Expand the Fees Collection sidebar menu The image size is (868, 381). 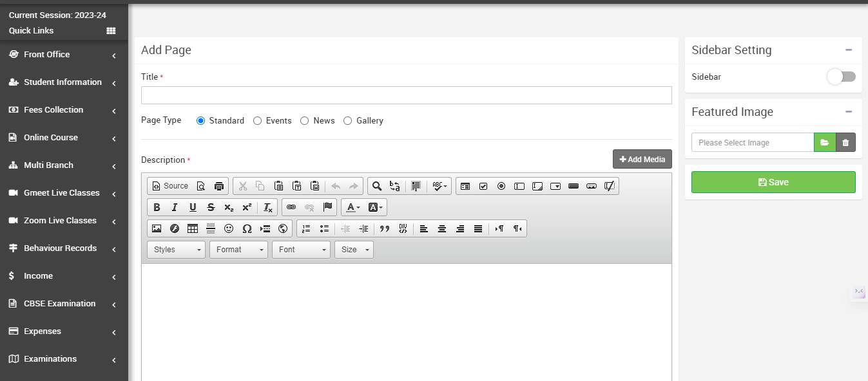pyautogui.click(x=63, y=110)
